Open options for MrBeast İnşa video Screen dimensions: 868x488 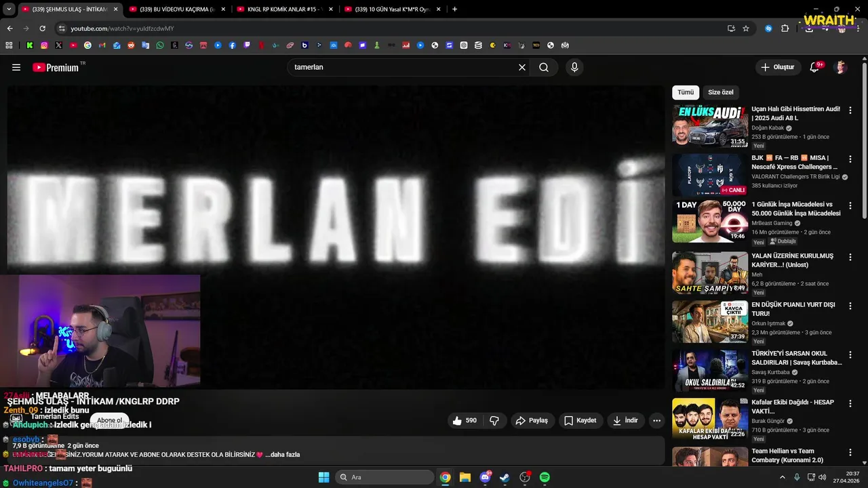tap(850, 206)
